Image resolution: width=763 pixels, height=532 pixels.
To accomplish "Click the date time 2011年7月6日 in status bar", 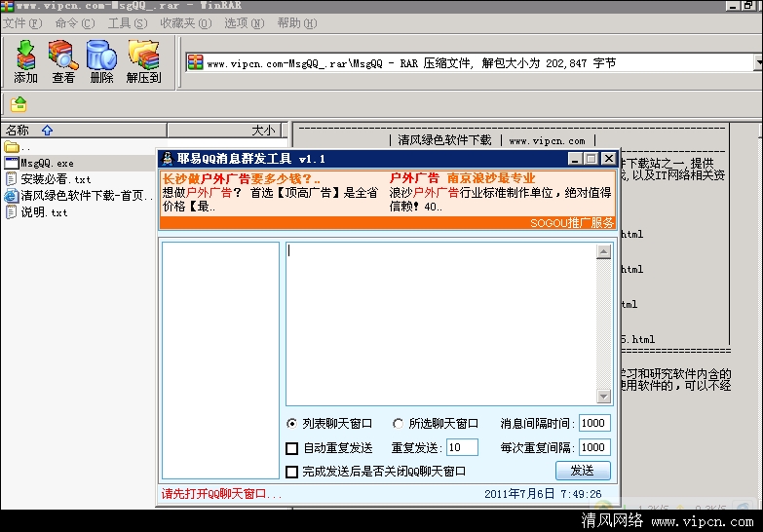I will pyautogui.click(x=519, y=494).
